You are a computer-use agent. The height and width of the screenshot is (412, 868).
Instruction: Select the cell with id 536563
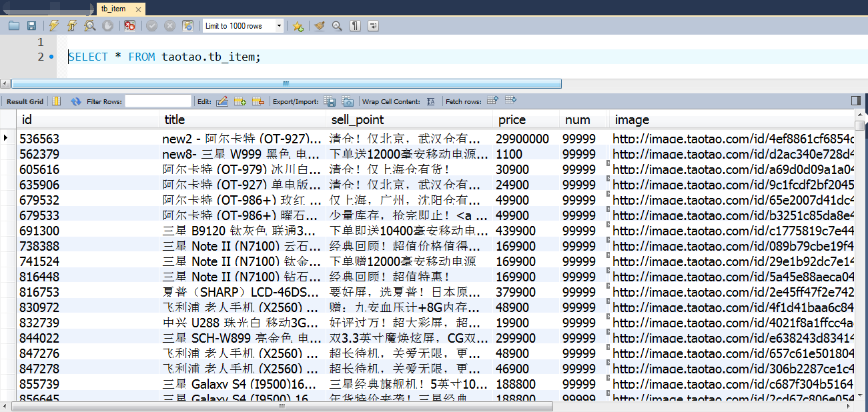[x=88, y=139]
